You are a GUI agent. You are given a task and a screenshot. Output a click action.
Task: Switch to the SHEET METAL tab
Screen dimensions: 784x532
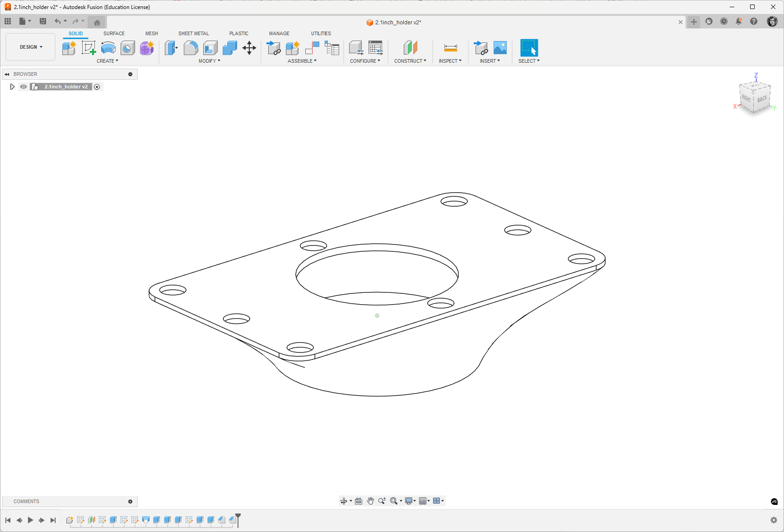(x=194, y=33)
